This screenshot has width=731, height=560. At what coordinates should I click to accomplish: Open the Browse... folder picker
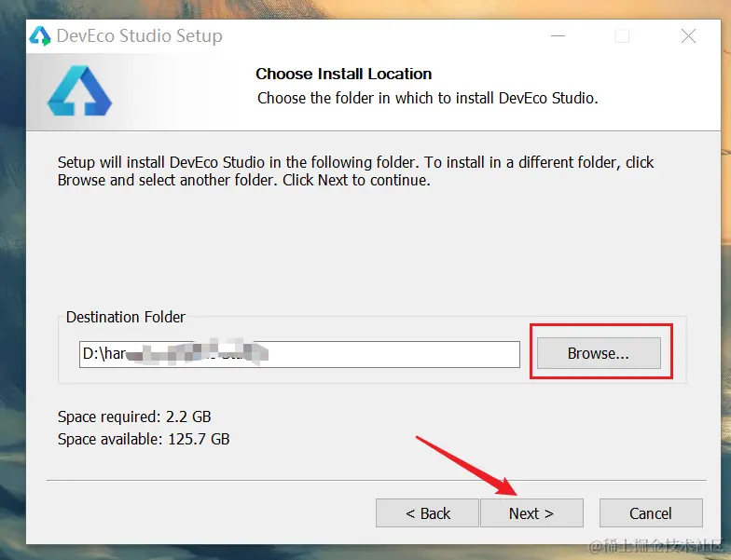click(x=598, y=354)
